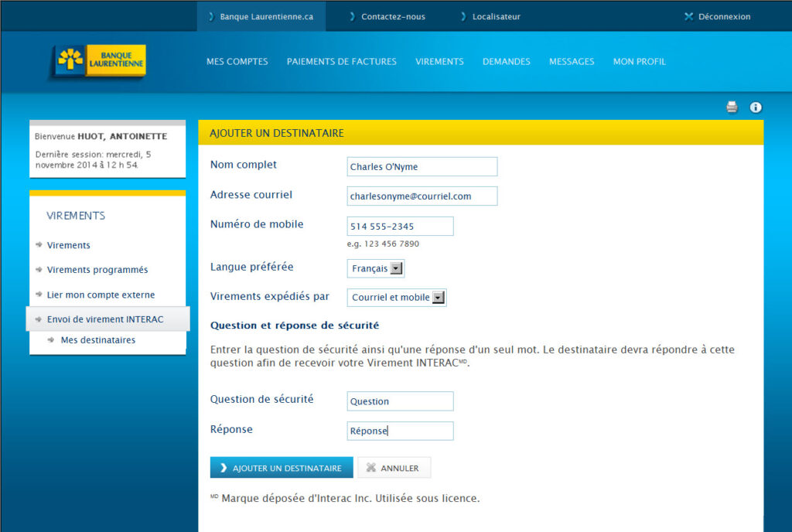Open the MES COMPTES menu
The width and height of the screenshot is (792, 532).
point(237,61)
